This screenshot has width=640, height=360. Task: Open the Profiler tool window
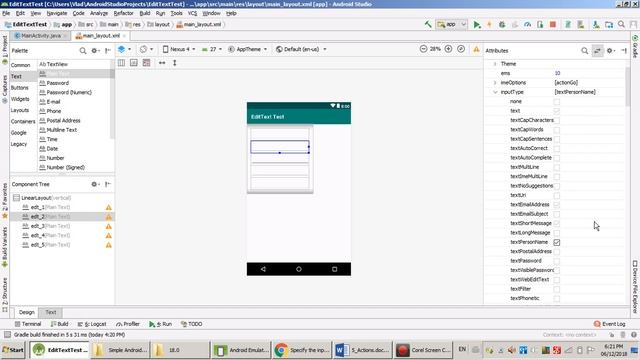[128, 324]
